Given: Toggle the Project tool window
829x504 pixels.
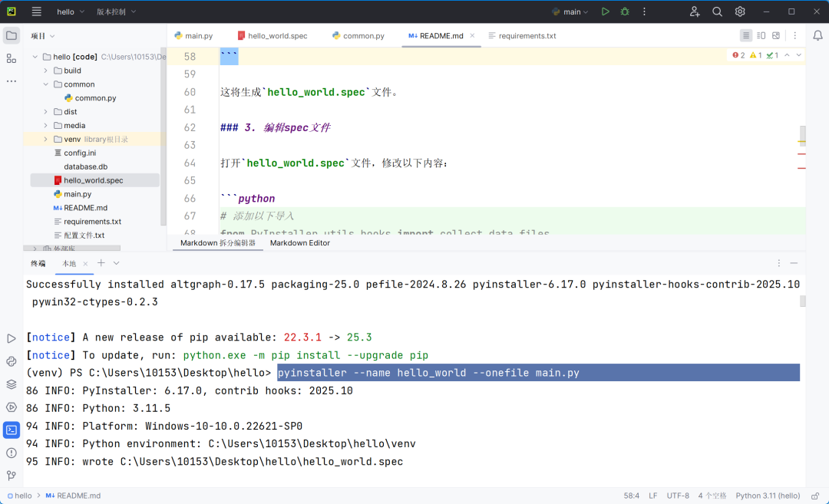Looking at the screenshot, I should pos(11,36).
